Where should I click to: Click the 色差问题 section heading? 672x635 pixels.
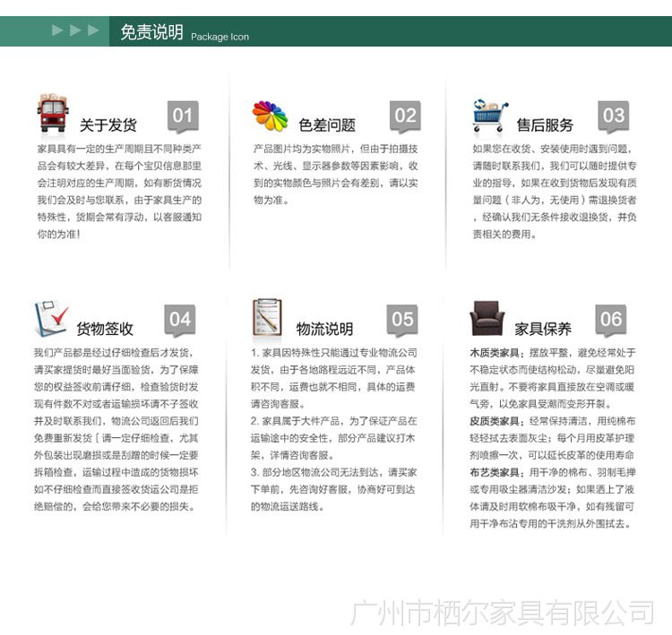(x=327, y=125)
